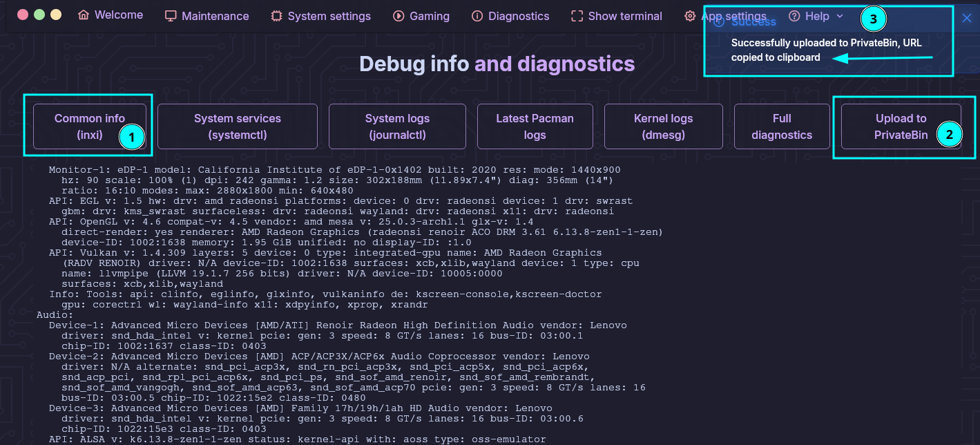
Task: Click the 'API: OpenGL v: 4.6' line
Action: click(291, 222)
